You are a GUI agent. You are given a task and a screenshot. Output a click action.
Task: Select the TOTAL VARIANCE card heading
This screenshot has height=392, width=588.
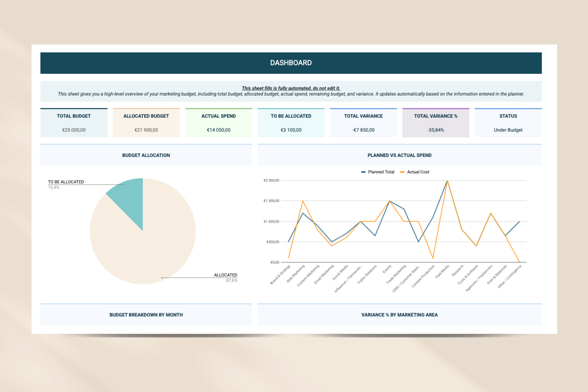click(x=363, y=116)
